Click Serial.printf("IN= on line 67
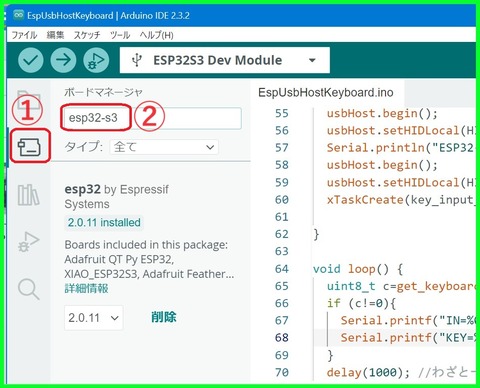 408,320
